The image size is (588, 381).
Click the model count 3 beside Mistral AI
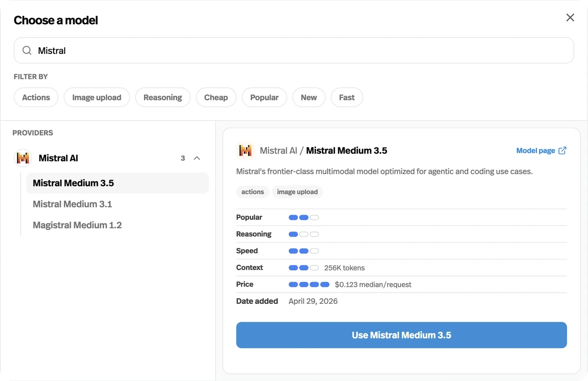pos(183,158)
